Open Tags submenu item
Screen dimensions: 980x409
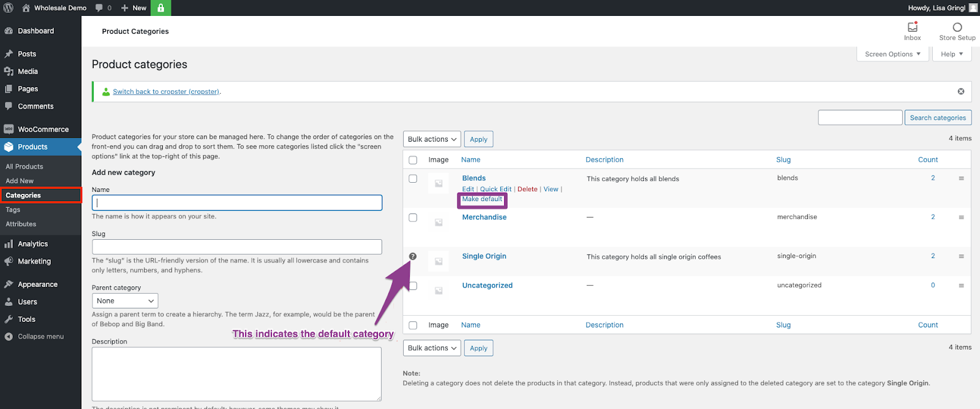coord(13,210)
